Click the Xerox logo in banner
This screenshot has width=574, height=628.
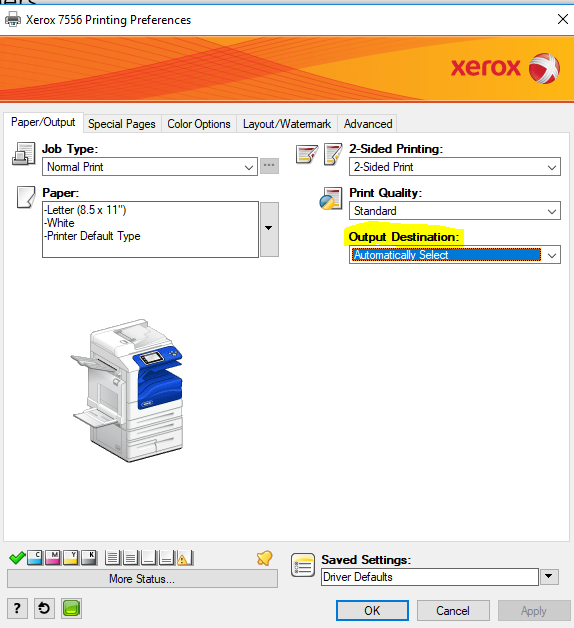tap(506, 68)
